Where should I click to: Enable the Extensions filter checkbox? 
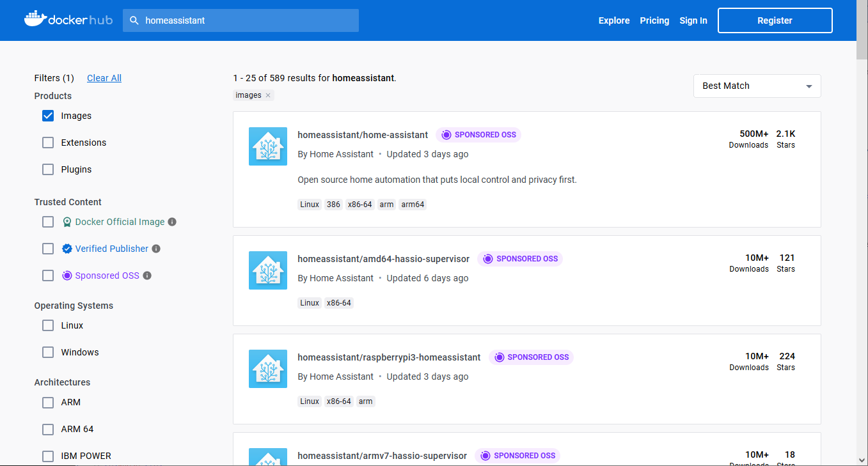[x=48, y=143]
